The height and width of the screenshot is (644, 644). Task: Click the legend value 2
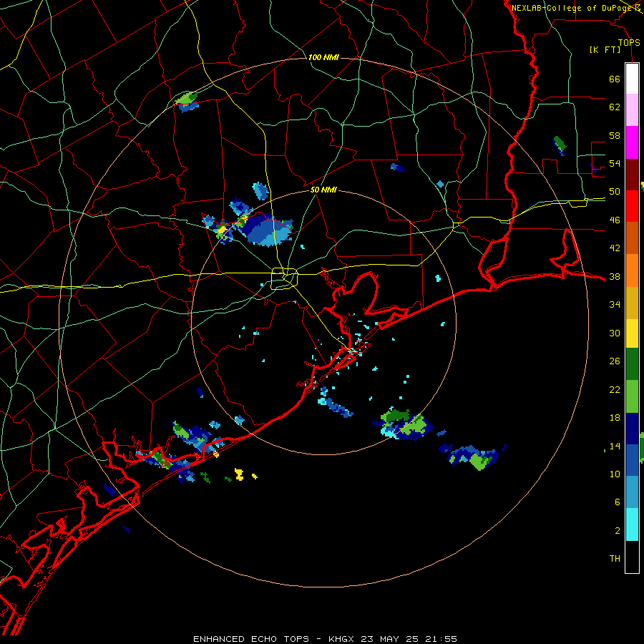click(x=617, y=530)
